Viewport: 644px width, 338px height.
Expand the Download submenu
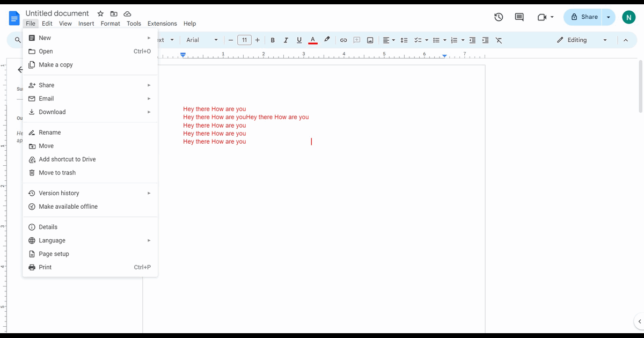(x=90, y=112)
